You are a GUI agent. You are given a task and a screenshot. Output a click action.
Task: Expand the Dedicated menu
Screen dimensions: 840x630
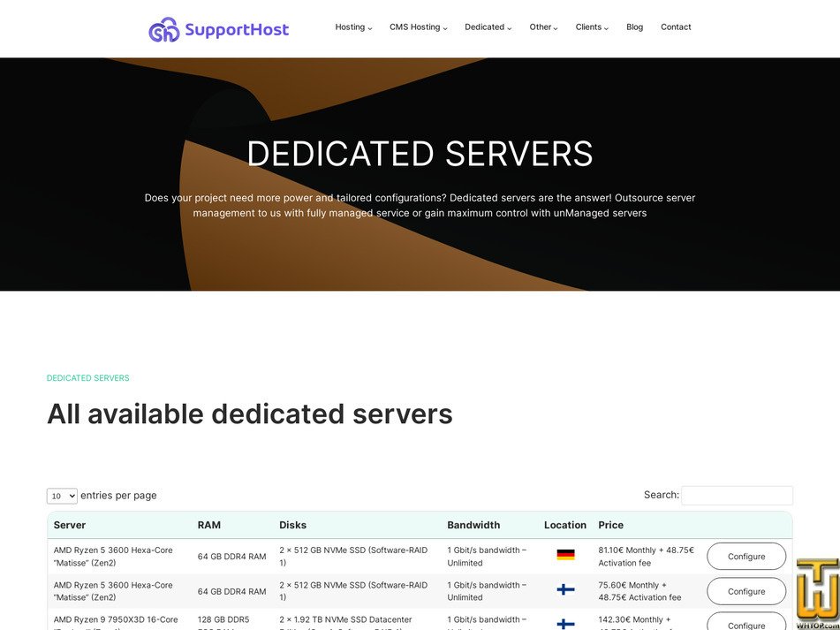click(488, 27)
